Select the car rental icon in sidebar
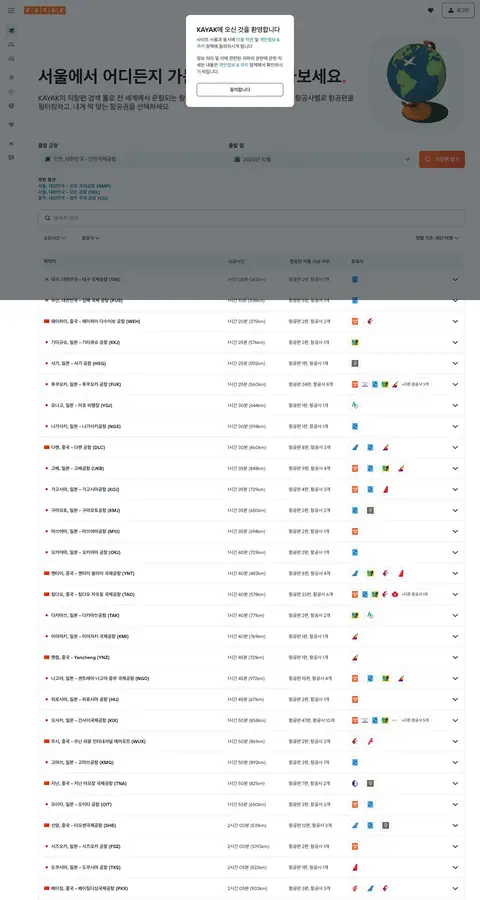480x900 pixels. [11, 59]
